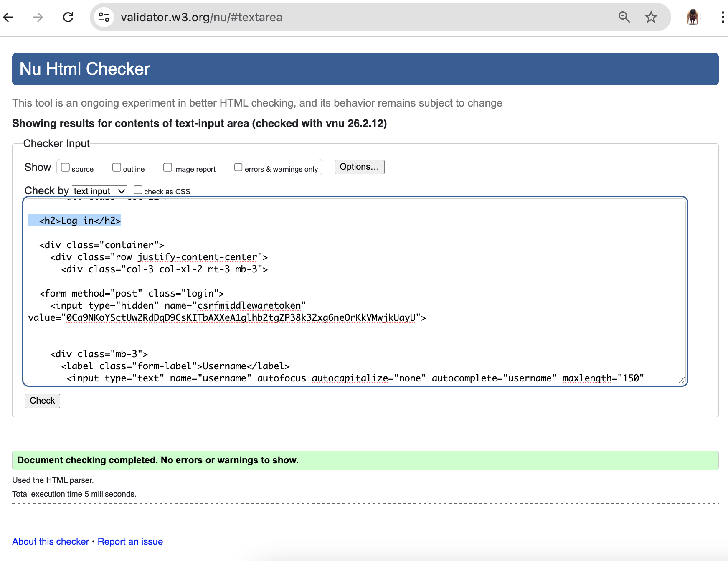Click the browser back arrow
Screen dimensions: 728x561
[9, 17]
